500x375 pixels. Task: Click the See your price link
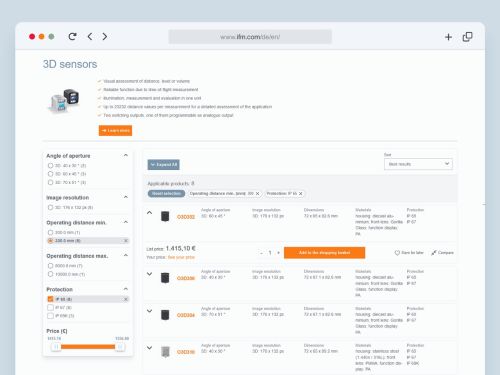(x=181, y=257)
